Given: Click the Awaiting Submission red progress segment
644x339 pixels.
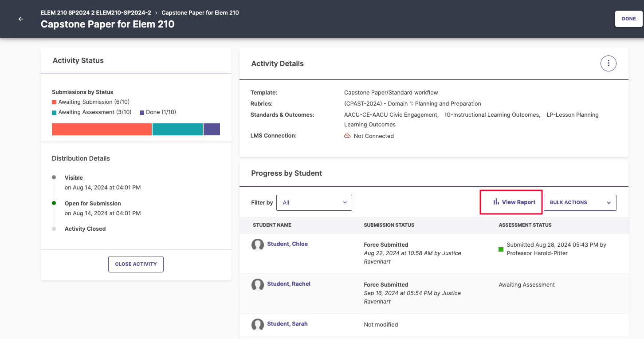Looking at the screenshot, I should [102, 129].
